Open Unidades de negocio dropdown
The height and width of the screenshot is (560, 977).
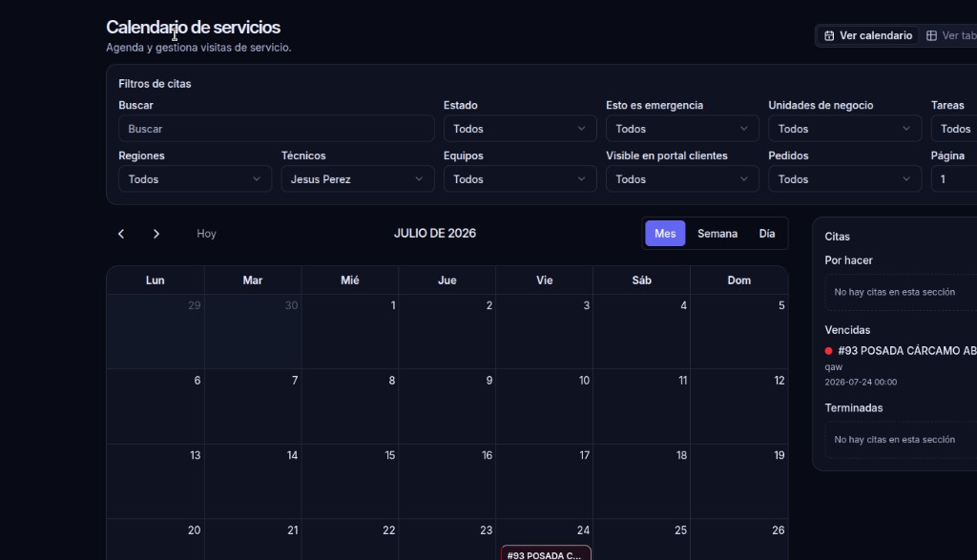(x=845, y=129)
